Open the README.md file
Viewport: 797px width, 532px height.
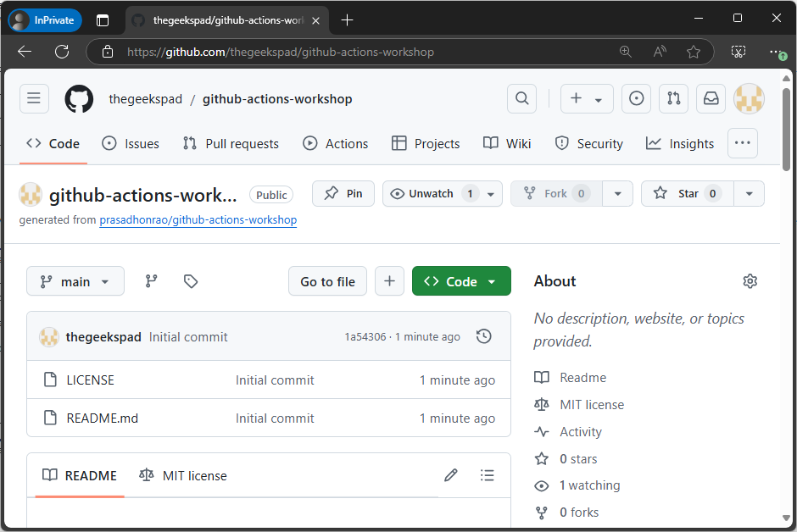[102, 418]
